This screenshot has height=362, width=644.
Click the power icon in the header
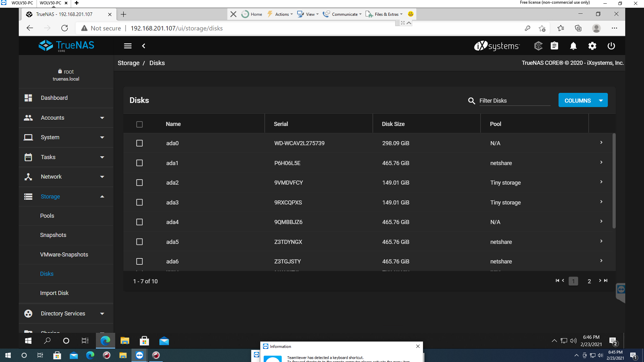click(x=611, y=46)
